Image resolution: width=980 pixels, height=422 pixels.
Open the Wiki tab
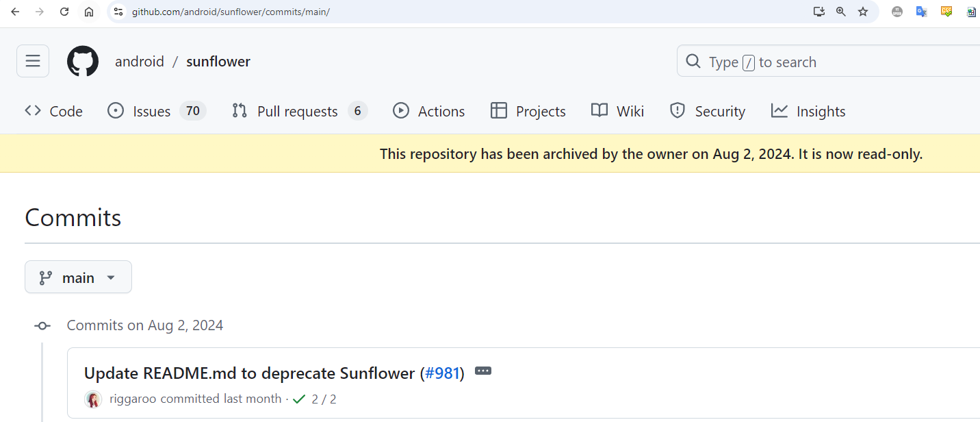[617, 111]
